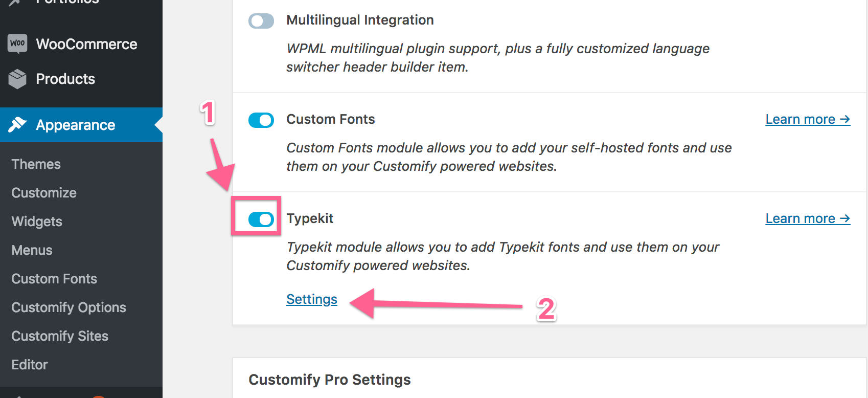Open Custom Fonts submenu item

pos(54,279)
